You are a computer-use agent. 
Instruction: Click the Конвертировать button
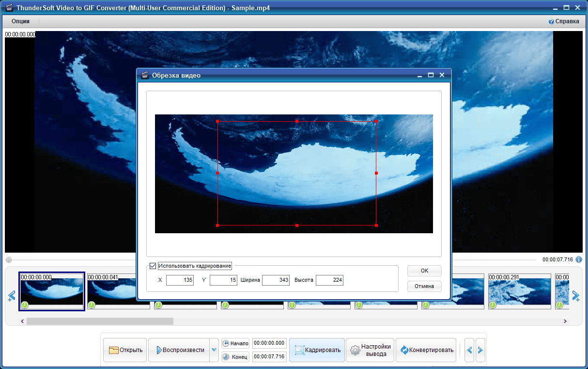(426, 350)
